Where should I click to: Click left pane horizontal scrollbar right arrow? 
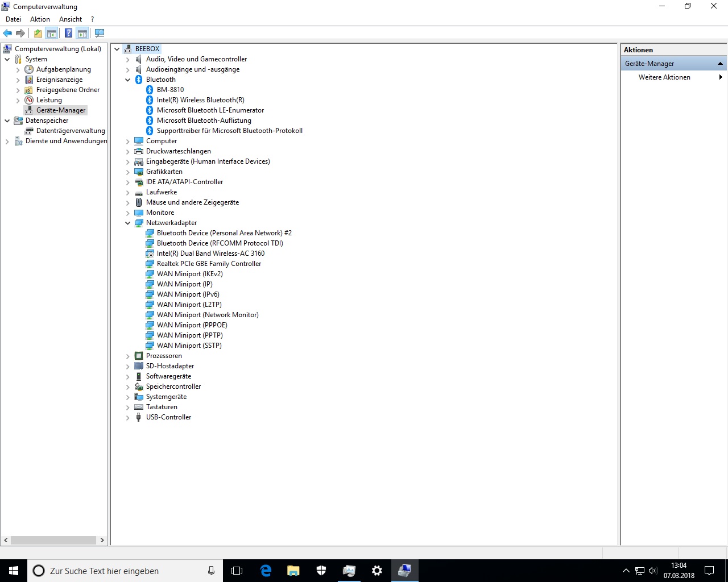[x=102, y=540]
